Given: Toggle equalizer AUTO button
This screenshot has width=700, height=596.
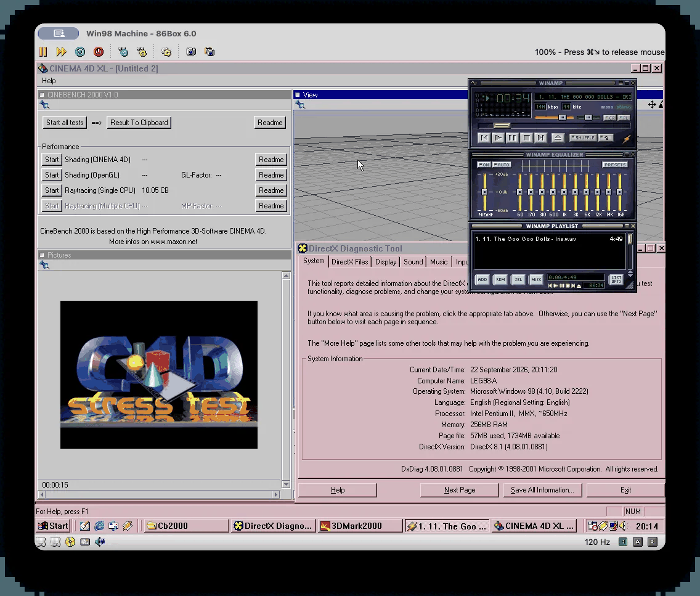Looking at the screenshot, I should click(502, 165).
